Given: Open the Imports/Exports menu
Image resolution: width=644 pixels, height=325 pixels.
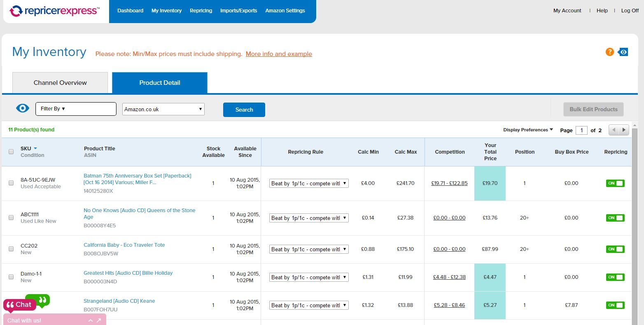Looking at the screenshot, I should [239, 11].
